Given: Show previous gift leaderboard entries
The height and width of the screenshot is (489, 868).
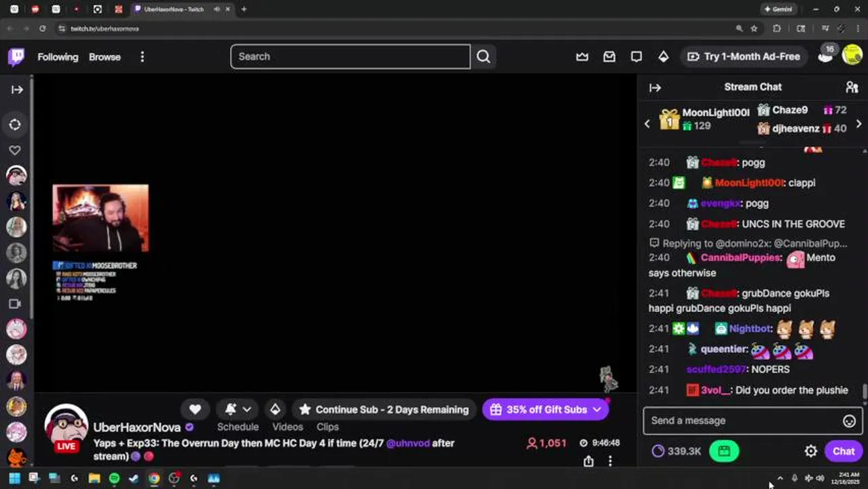Looking at the screenshot, I should point(647,124).
